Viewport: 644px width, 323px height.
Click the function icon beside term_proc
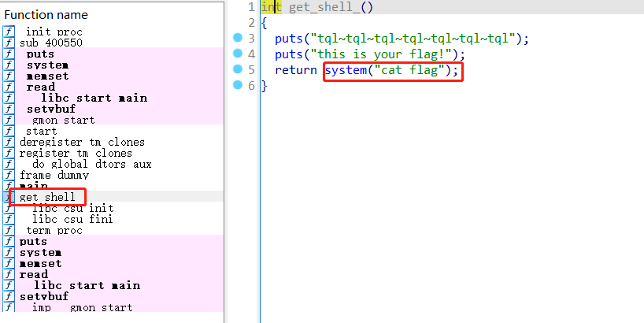[x=9, y=231]
